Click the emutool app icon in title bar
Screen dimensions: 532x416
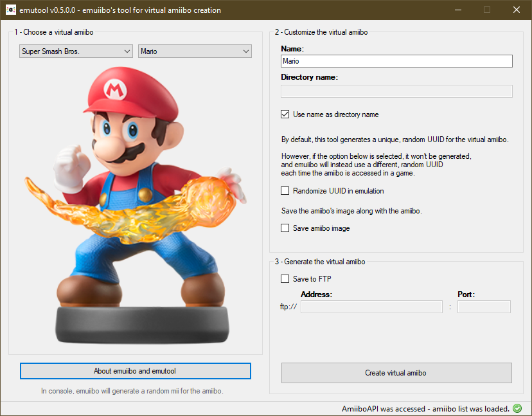pos(11,10)
